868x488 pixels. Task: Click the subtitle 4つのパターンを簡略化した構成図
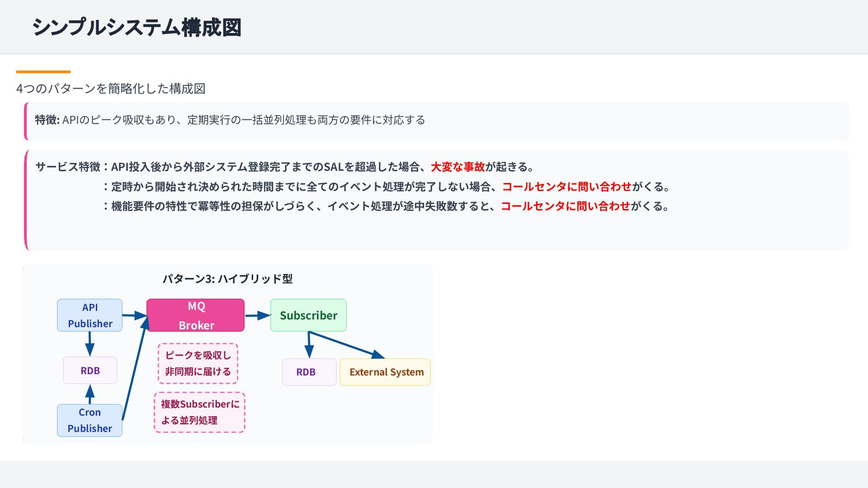pos(111,89)
